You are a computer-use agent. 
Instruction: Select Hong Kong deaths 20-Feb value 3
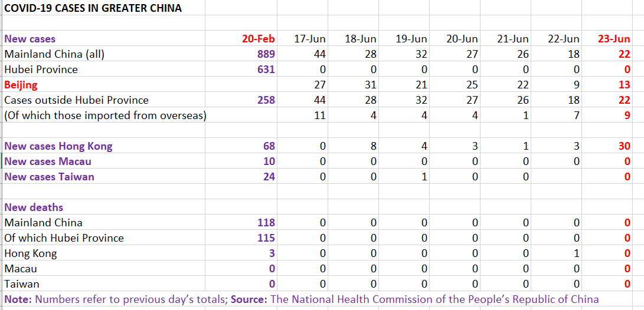coord(272,253)
